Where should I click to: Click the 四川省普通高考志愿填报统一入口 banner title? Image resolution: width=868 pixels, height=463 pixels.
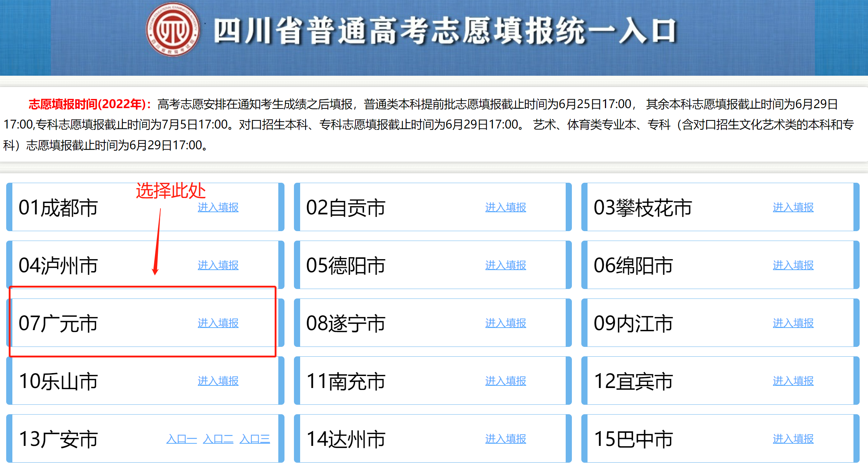(x=445, y=31)
